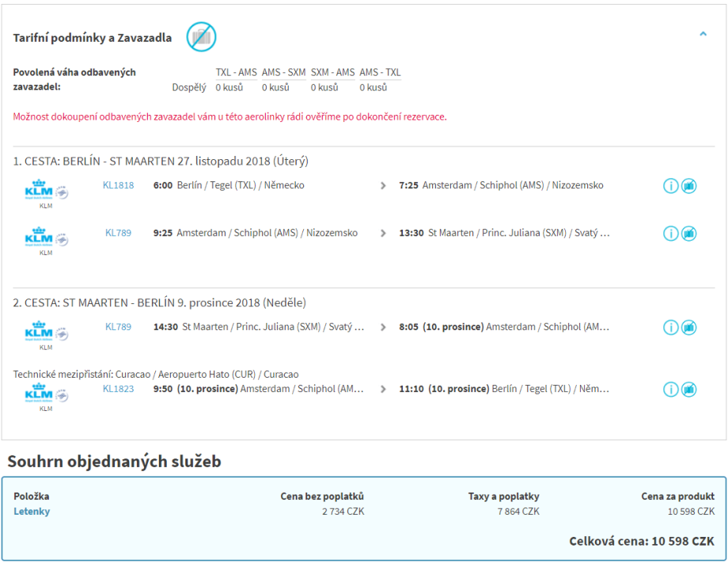Screen dimensions: 728x563
Task: Open the KL1818 flight number link
Action: pos(118,186)
